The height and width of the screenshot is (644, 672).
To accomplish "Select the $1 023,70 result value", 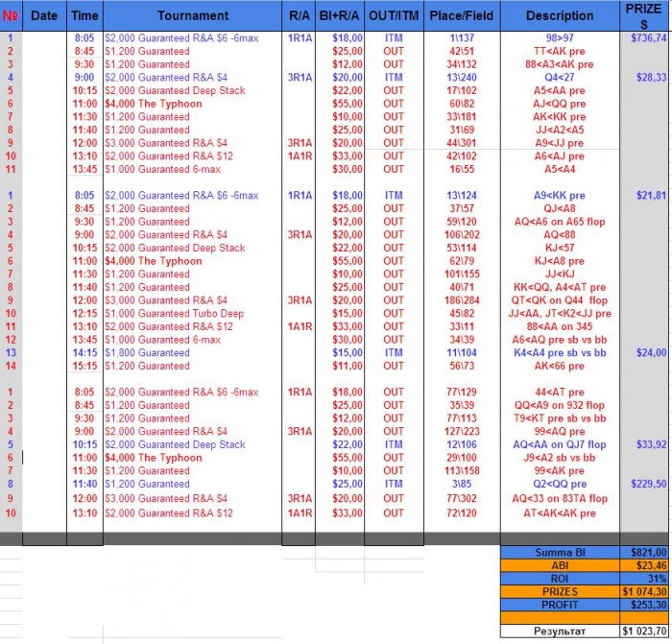I will 644,632.
